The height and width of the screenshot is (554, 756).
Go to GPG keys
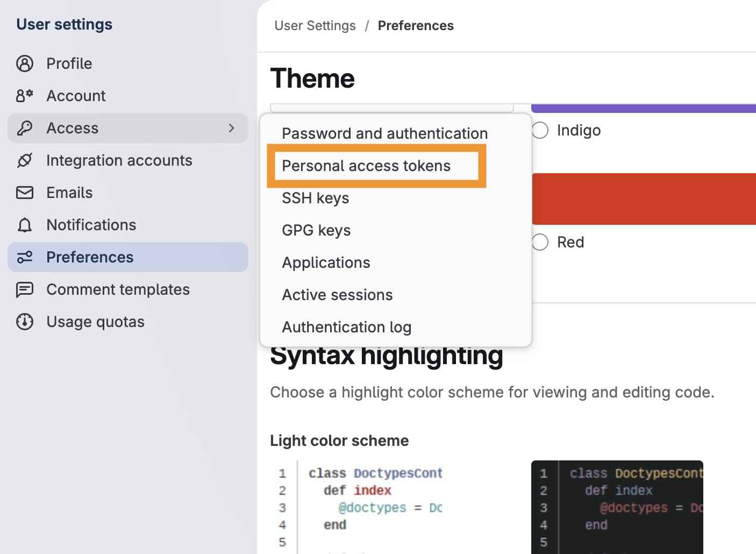pos(316,230)
